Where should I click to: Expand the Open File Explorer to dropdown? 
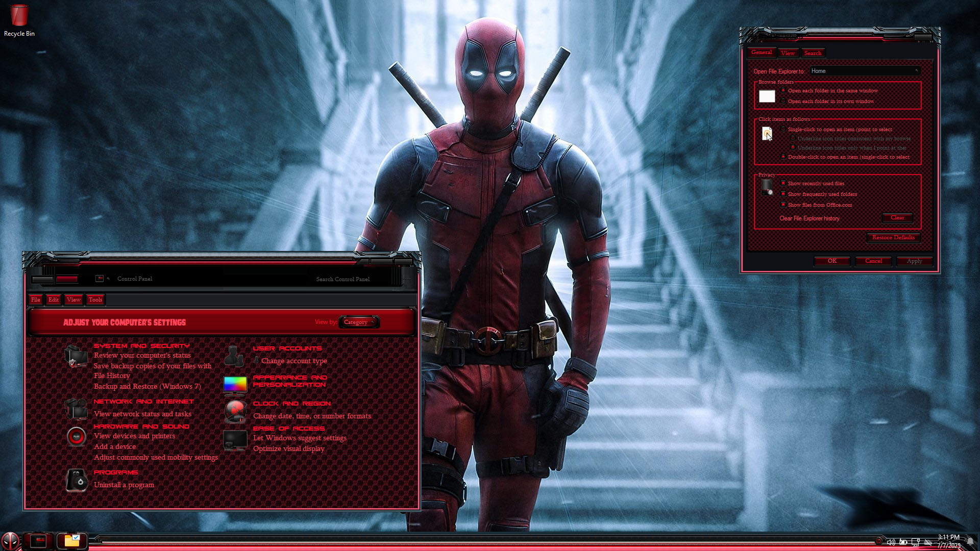pyautogui.click(x=865, y=71)
